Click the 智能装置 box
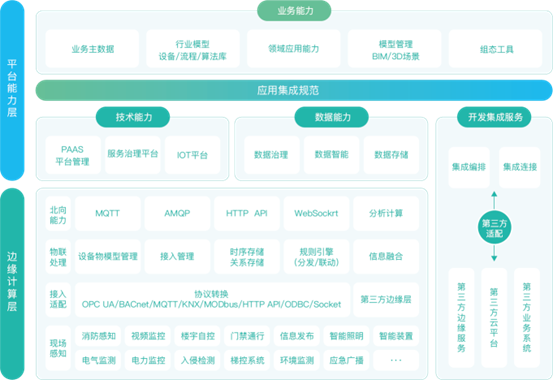Screen dimensions: 553x380 [396, 336]
